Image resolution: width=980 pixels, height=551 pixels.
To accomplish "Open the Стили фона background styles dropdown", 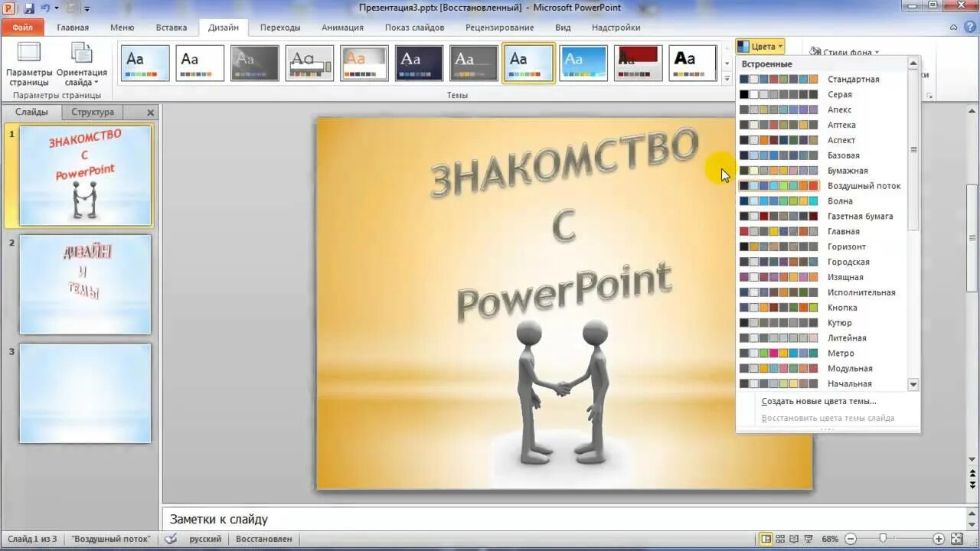I will 844,52.
